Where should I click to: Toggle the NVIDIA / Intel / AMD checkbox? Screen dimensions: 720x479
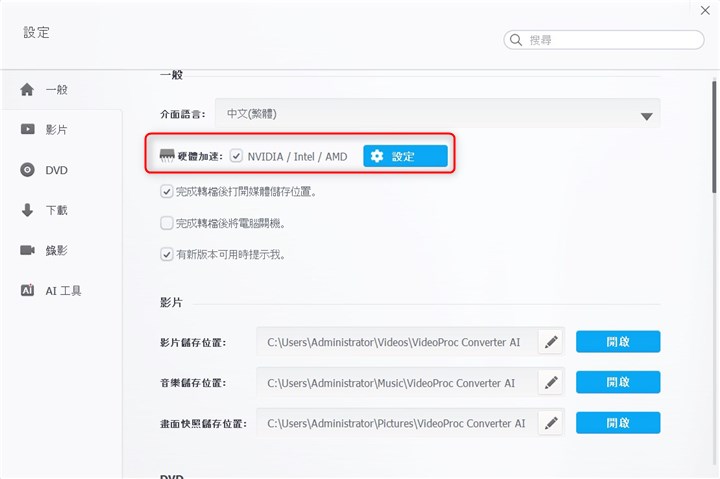pyautogui.click(x=236, y=156)
